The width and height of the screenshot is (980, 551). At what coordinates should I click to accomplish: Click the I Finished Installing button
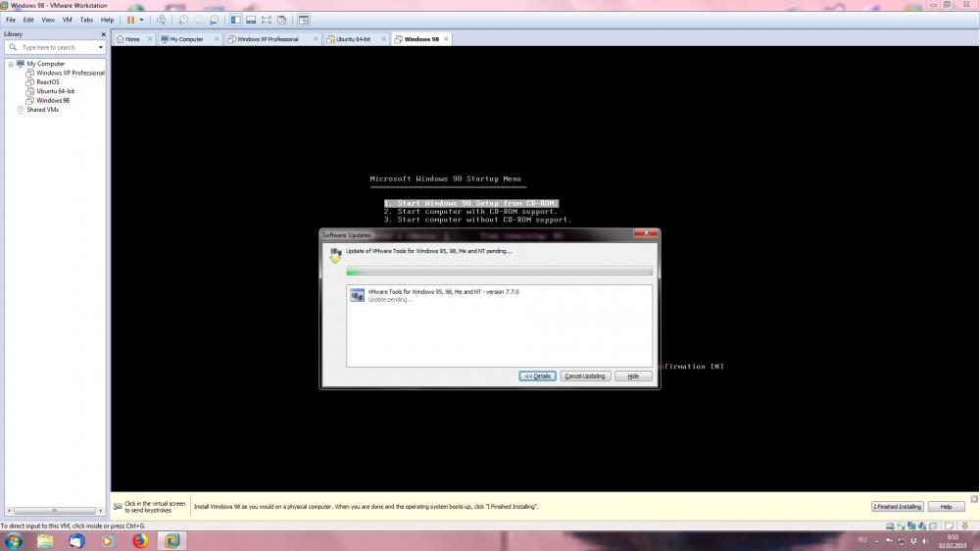(x=898, y=507)
